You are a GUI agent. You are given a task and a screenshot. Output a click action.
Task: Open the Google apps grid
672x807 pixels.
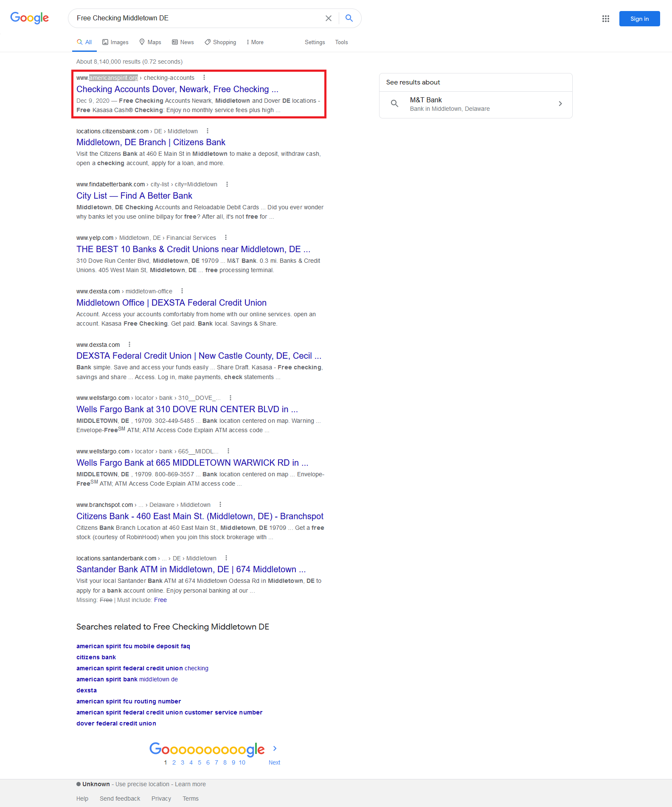point(605,19)
